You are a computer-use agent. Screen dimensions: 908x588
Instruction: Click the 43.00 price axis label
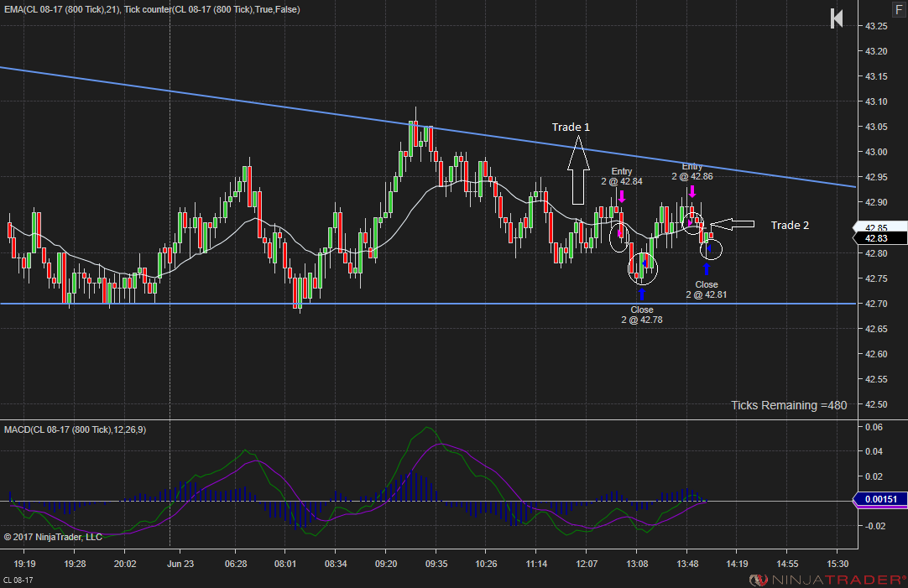[x=876, y=152]
